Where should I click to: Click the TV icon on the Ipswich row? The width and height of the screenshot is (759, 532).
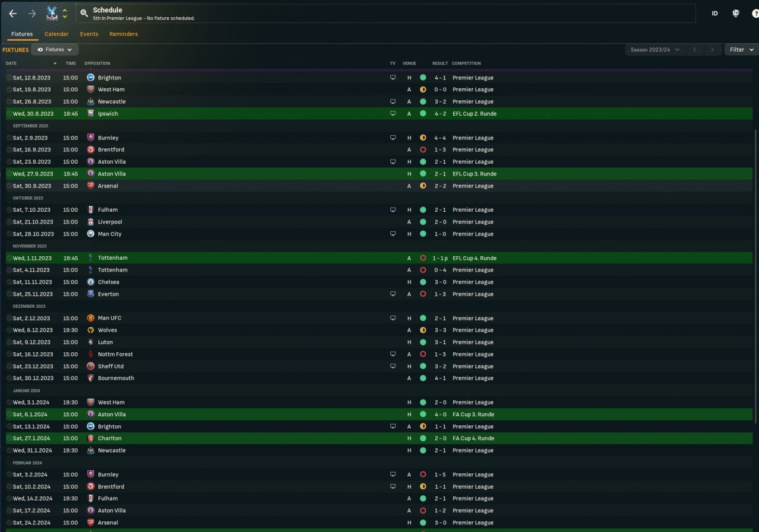(393, 114)
